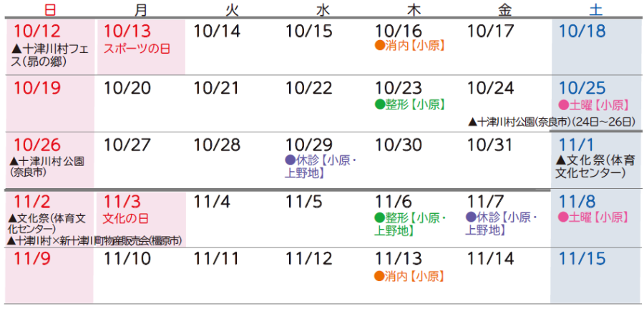Select the 土 (Saturday) column header

(595, 9)
